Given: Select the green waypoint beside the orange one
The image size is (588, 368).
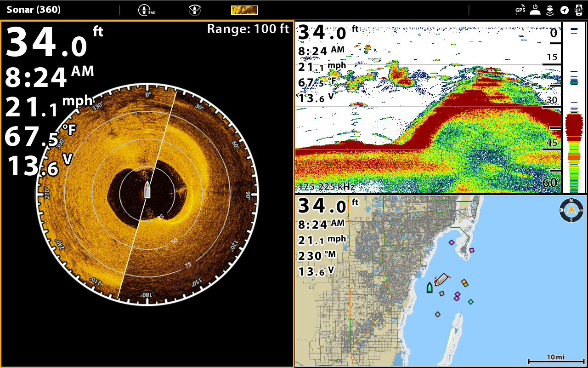Looking at the screenshot, I should [466, 285].
